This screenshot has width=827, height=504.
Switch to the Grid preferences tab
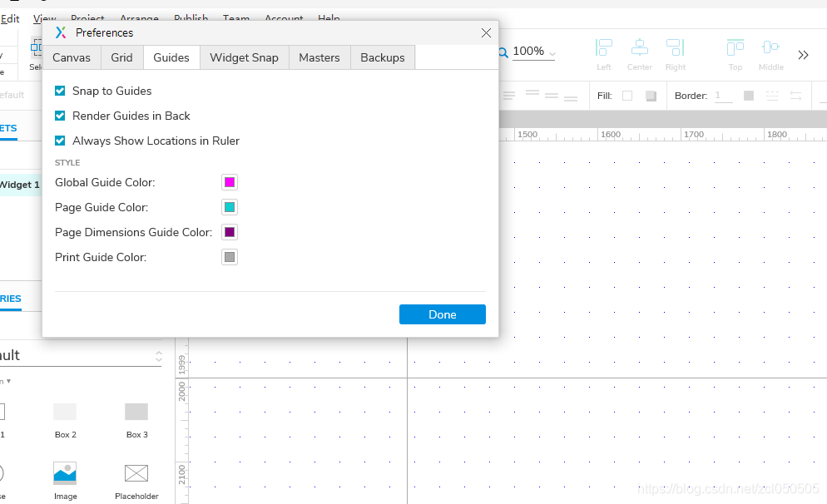(x=121, y=57)
